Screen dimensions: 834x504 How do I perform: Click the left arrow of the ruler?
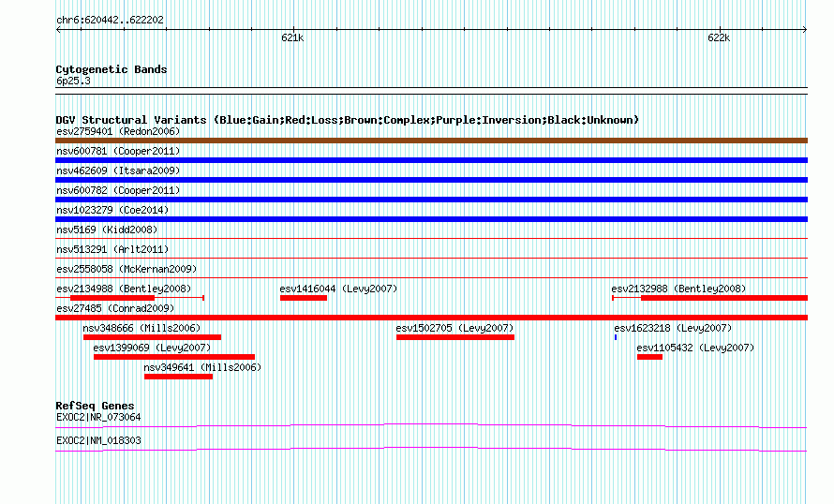[x=58, y=30]
